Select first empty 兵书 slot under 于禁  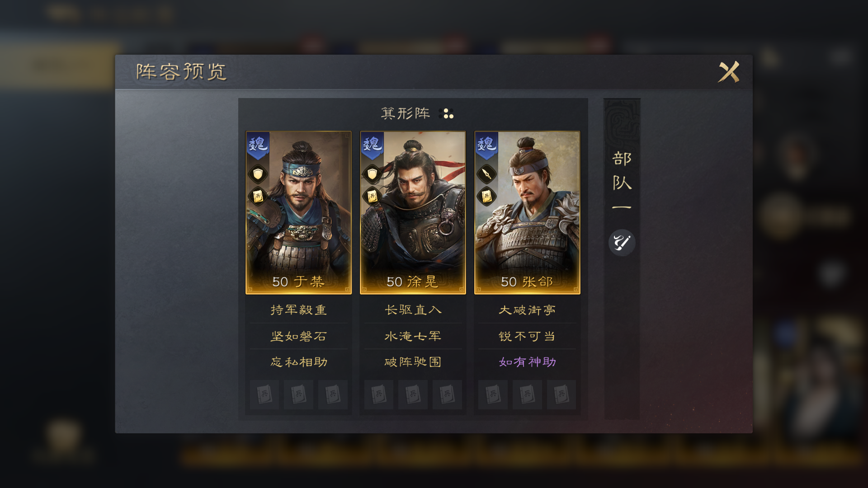264,394
